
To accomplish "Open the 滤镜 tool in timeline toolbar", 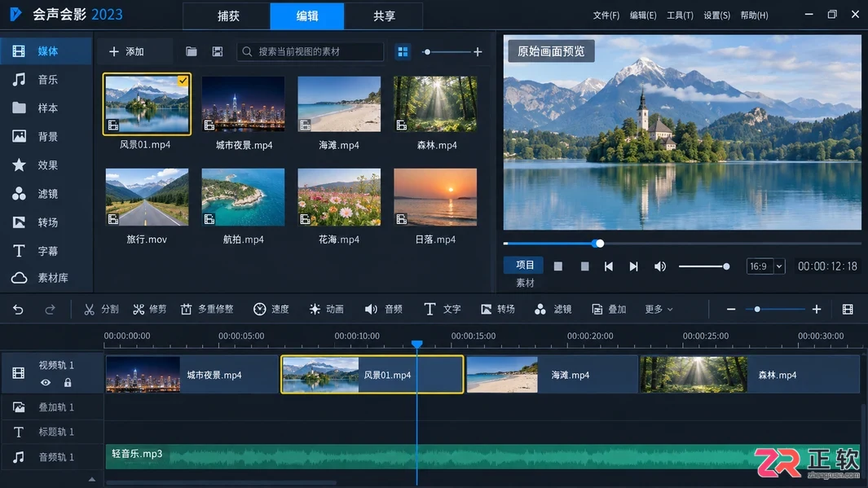I will coord(553,310).
